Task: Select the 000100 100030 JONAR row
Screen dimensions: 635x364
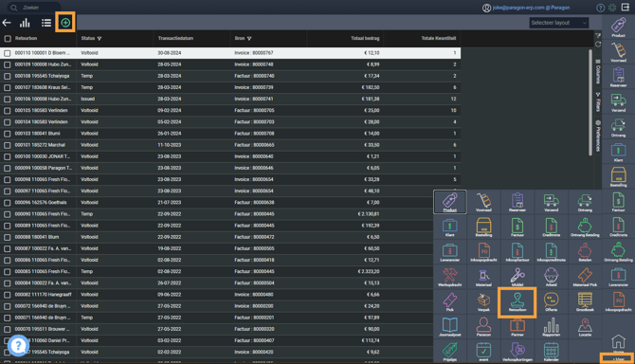Action: coord(230,156)
